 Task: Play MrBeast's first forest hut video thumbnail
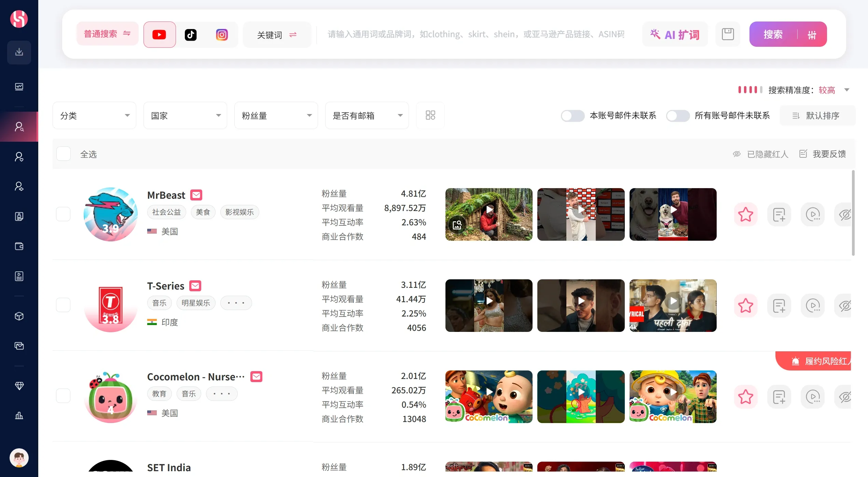(x=489, y=214)
